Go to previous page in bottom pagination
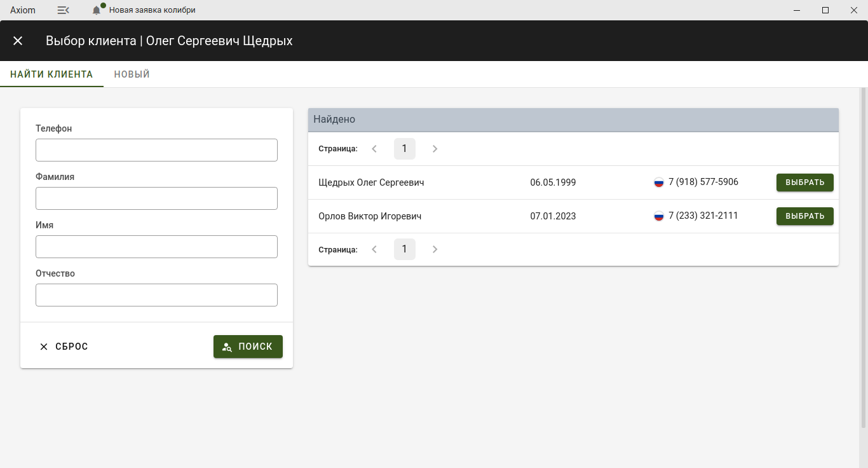Image resolution: width=868 pixels, height=468 pixels. (374, 249)
